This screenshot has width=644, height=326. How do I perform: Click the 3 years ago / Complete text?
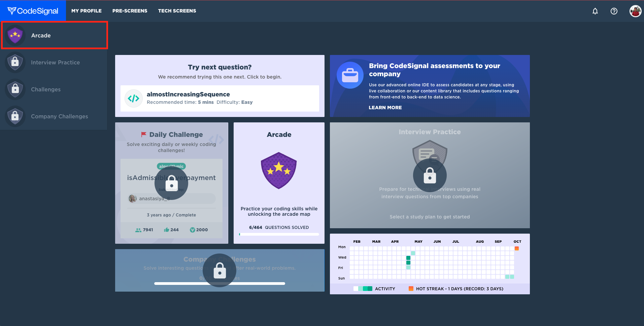point(171,215)
